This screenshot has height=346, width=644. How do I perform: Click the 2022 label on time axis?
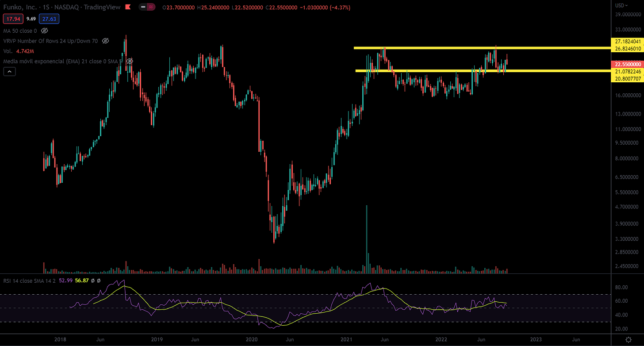click(x=441, y=339)
